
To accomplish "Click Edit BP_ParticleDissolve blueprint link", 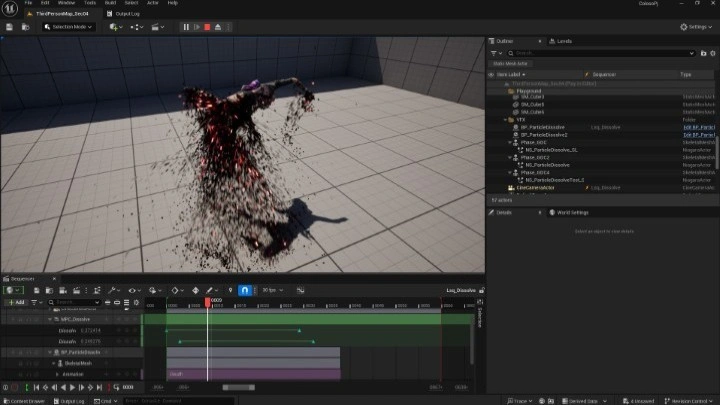I will (698, 127).
